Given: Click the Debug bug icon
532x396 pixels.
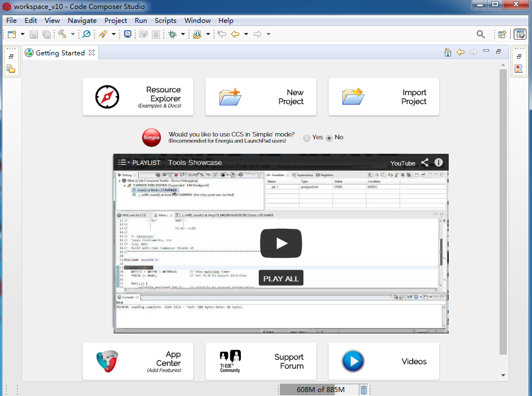Looking at the screenshot, I should pyautogui.click(x=173, y=34).
